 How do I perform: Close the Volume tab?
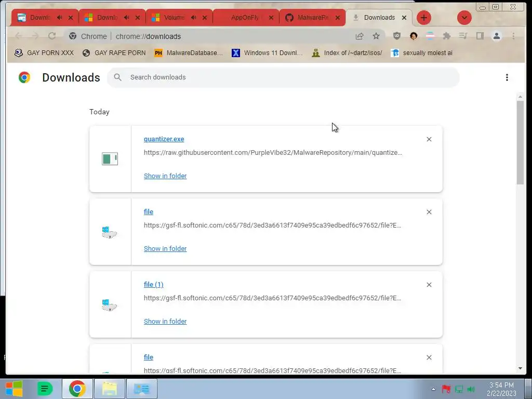pos(205,18)
